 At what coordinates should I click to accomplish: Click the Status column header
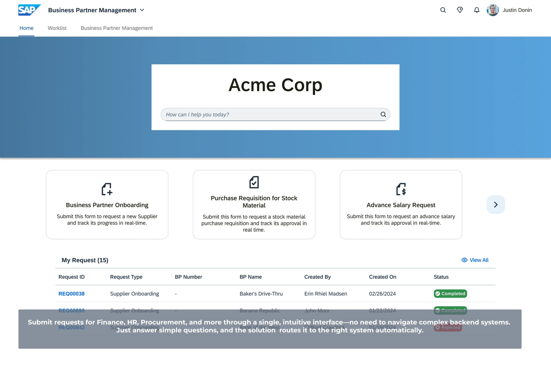[x=441, y=277]
